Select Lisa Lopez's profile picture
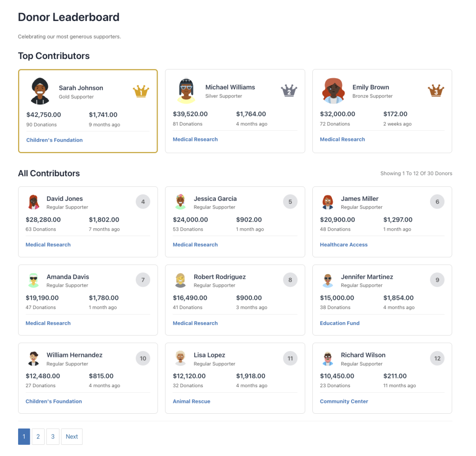The width and height of the screenshot is (476, 456). coord(181,357)
